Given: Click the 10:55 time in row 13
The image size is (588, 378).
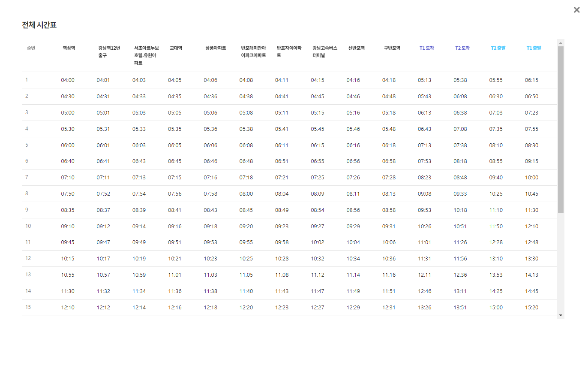Looking at the screenshot, I should (68, 275).
